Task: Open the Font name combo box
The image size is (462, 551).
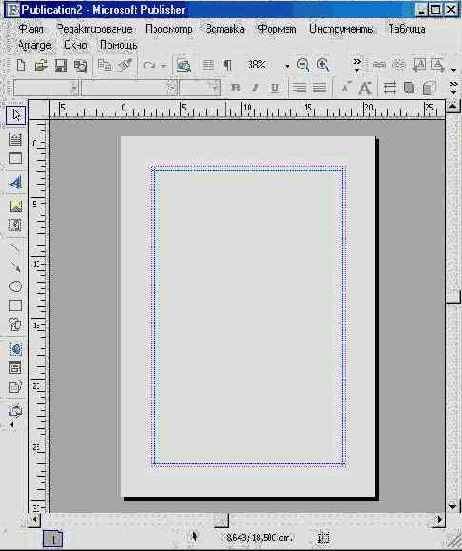Action: (x=129, y=87)
